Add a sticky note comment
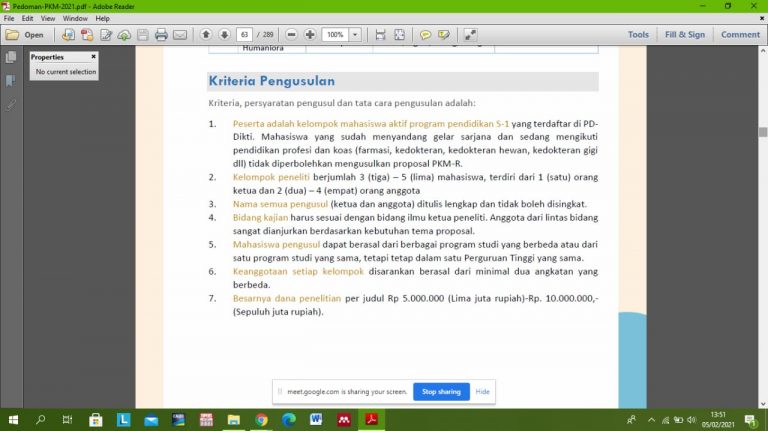The height and width of the screenshot is (431, 768). (426, 35)
